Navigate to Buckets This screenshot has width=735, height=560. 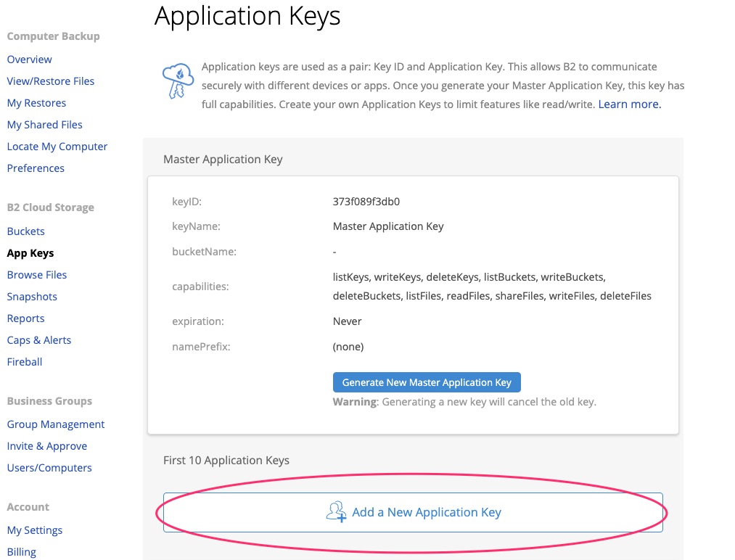[x=26, y=231]
